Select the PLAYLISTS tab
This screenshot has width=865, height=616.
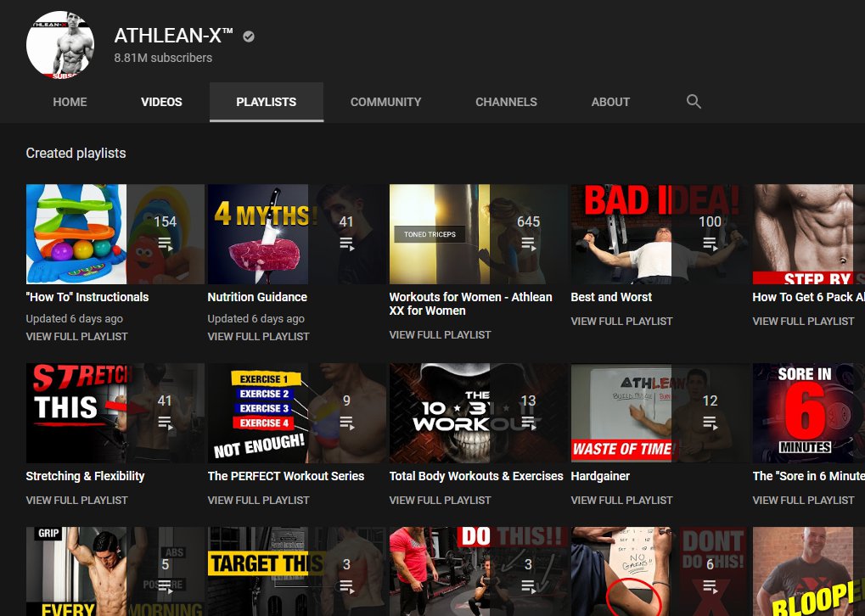click(x=267, y=102)
